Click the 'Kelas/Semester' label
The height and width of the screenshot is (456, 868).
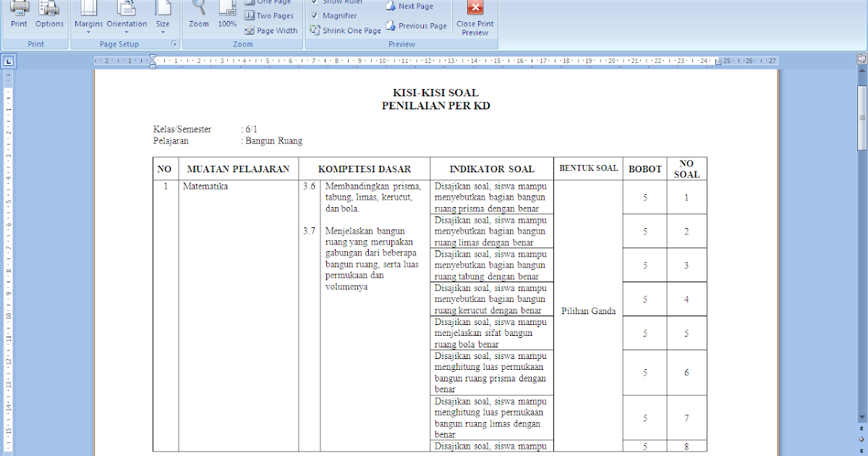point(182,130)
